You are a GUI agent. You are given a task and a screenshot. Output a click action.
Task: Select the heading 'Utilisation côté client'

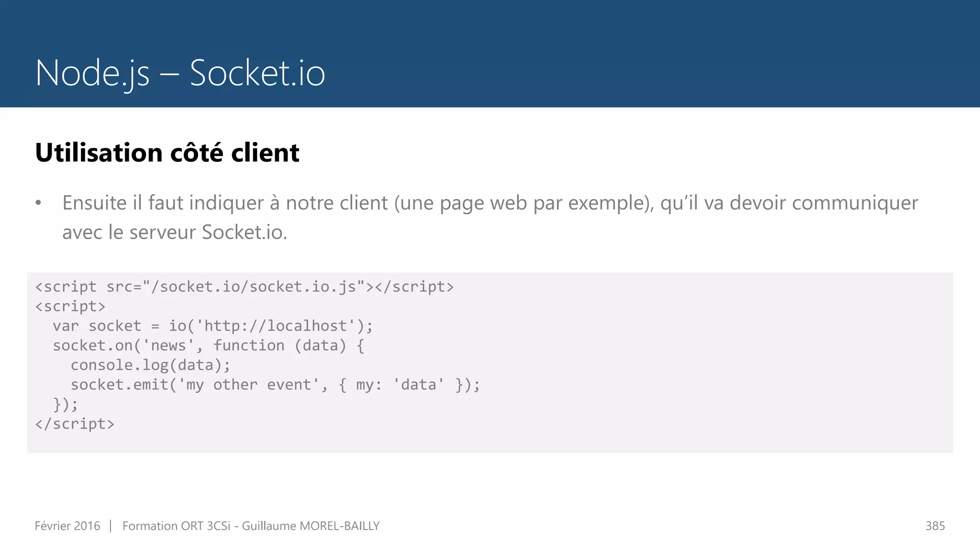[167, 153]
